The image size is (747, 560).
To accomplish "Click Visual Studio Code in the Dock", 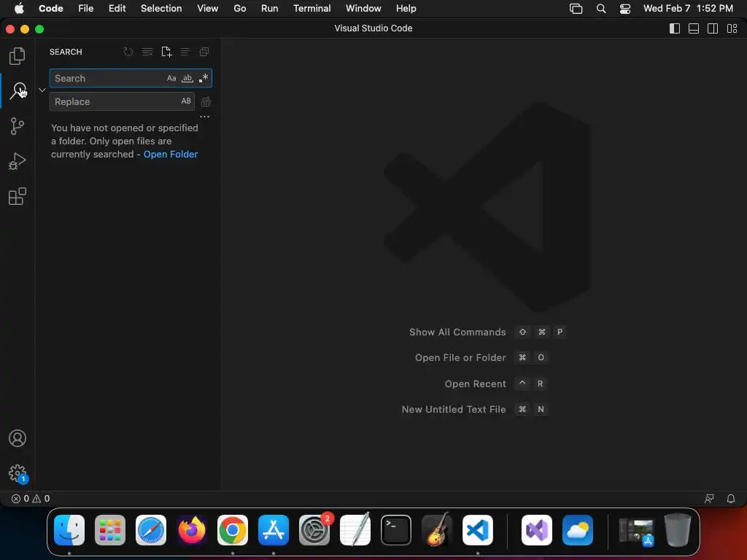I will coord(478,530).
